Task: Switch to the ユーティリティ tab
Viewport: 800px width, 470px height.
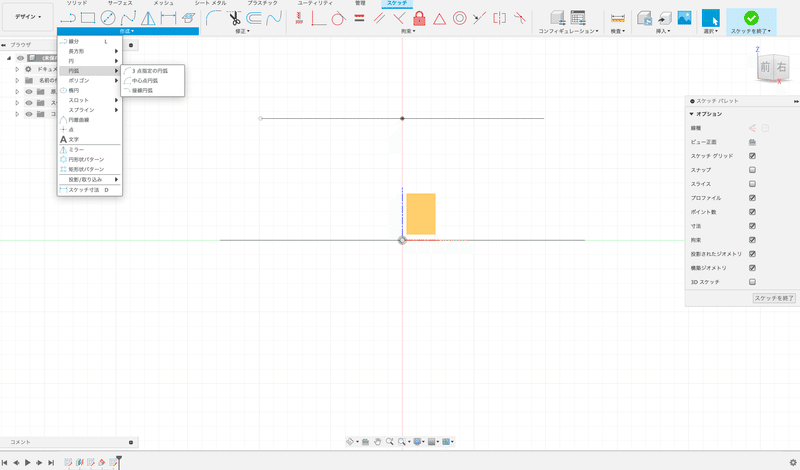Action: (315, 3)
